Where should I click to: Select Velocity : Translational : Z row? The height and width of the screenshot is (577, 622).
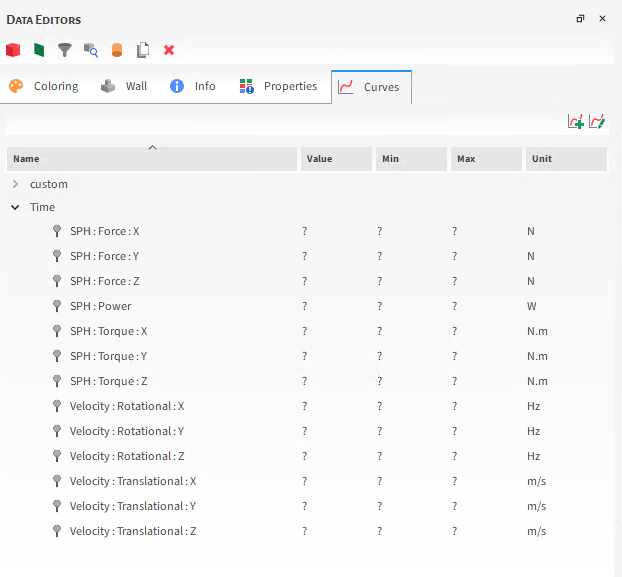point(307,531)
